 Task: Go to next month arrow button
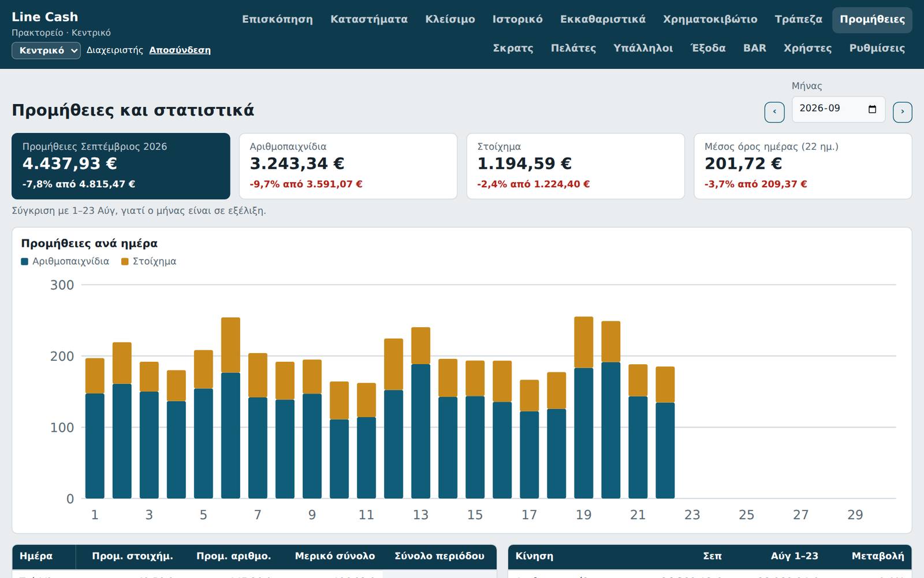point(902,112)
